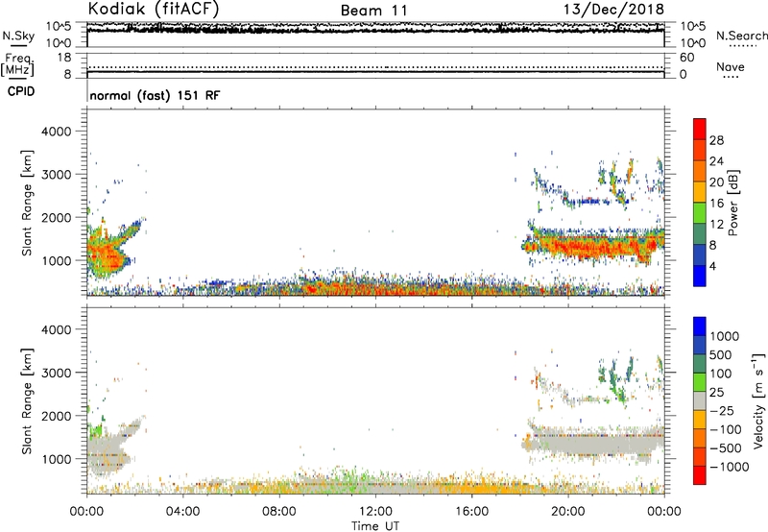
Task: Click the 12:00 time axis label
Action: click(x=375, y=512)
